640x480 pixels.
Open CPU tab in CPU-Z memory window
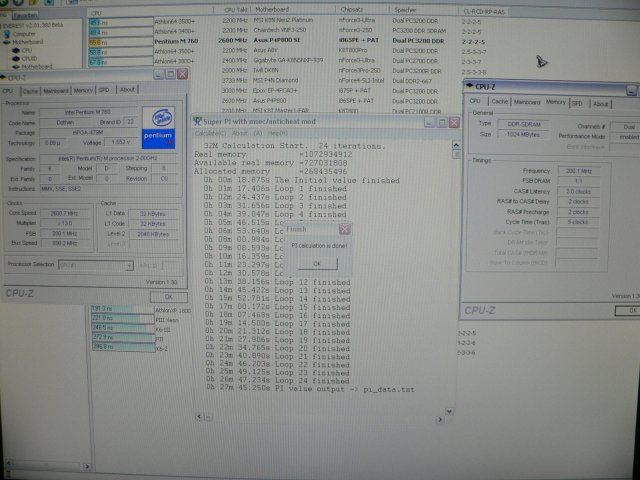point(475,101)
